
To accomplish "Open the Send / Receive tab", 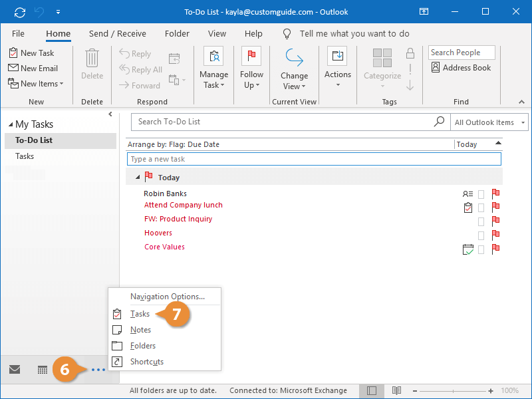I will (118, 34).
